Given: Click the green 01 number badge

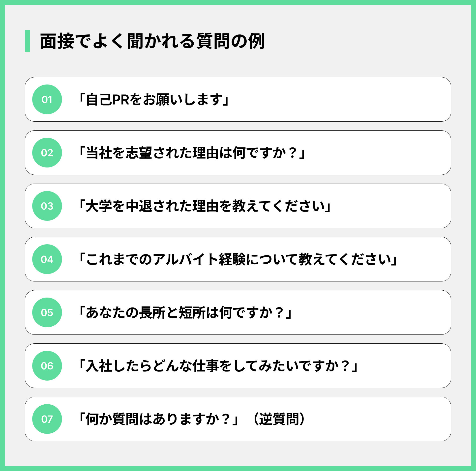Looking at the screenshot, I should 47,99.
